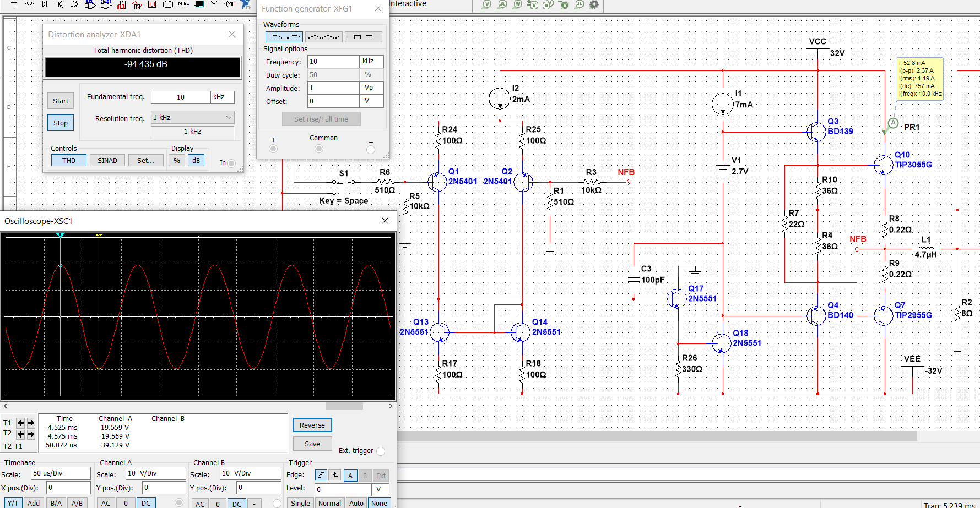Select the triangle waveform in Function generator

[x=323, y=37]
